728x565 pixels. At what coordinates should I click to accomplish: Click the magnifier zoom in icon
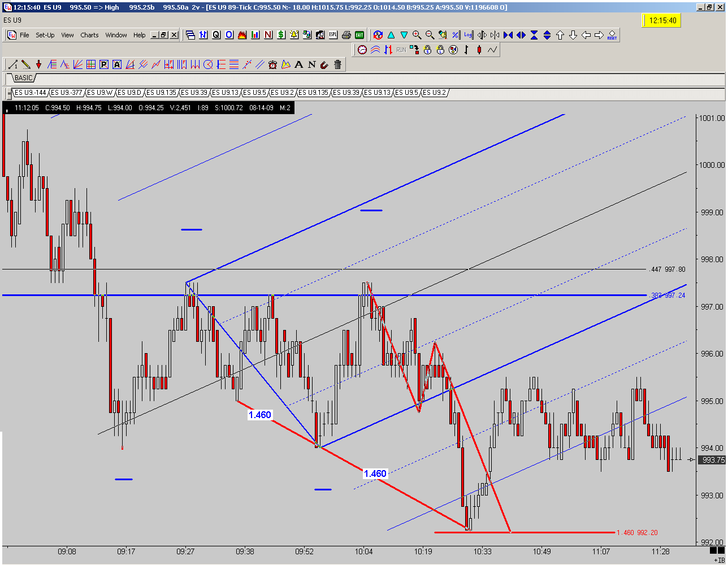pyautogui.click(x=417, y=35)
